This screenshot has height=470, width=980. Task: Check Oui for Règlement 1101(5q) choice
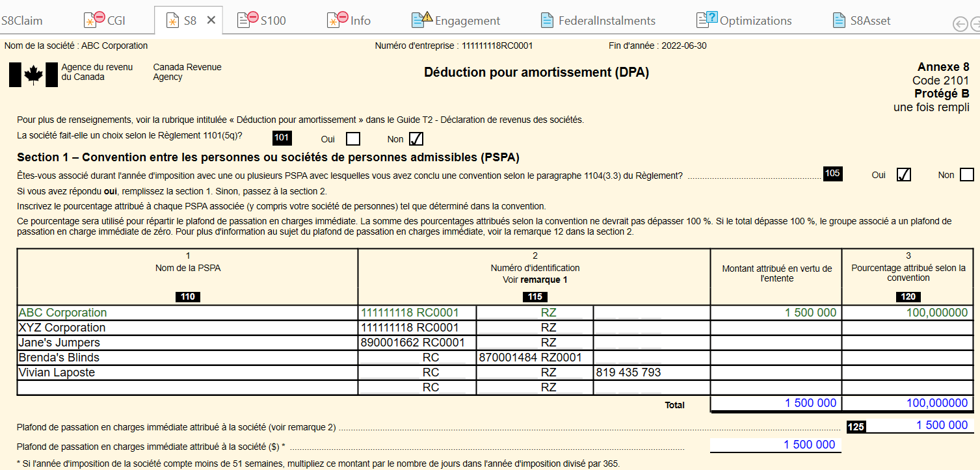click(353, 138)
